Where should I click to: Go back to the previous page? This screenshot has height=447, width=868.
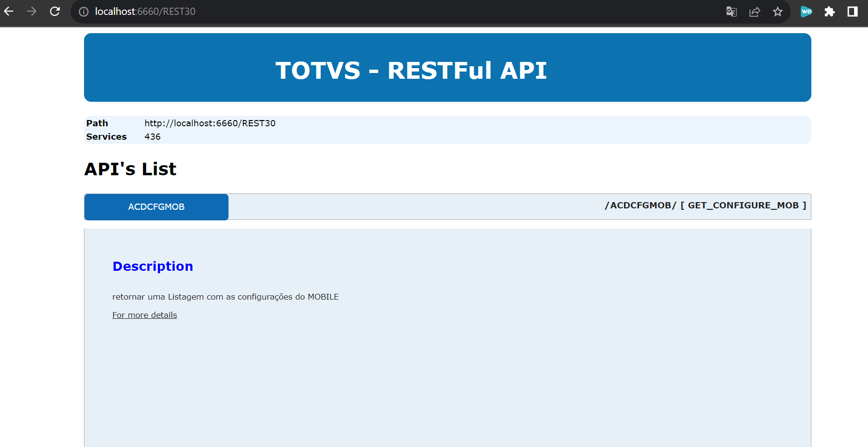(x=9, y=12)
